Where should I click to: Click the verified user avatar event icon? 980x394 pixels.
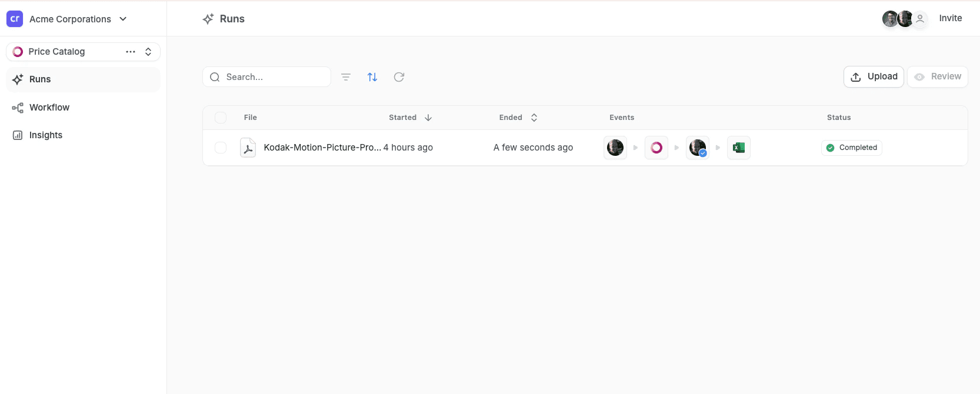[x=698, y=148]
